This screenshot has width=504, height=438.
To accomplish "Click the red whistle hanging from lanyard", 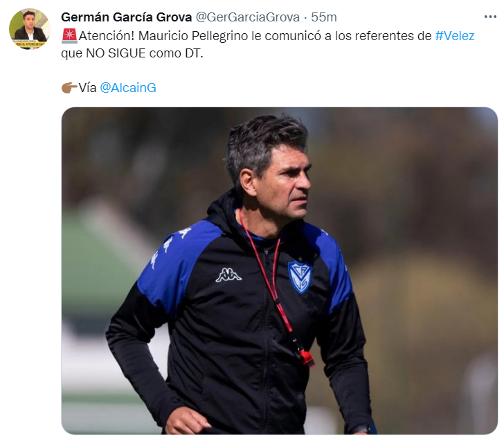I will [x=307, y=358].
